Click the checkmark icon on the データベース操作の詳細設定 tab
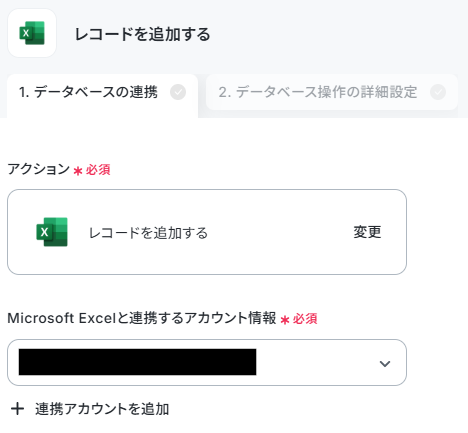Viewport: 468px width, 433px height. [x=438, y=92]
